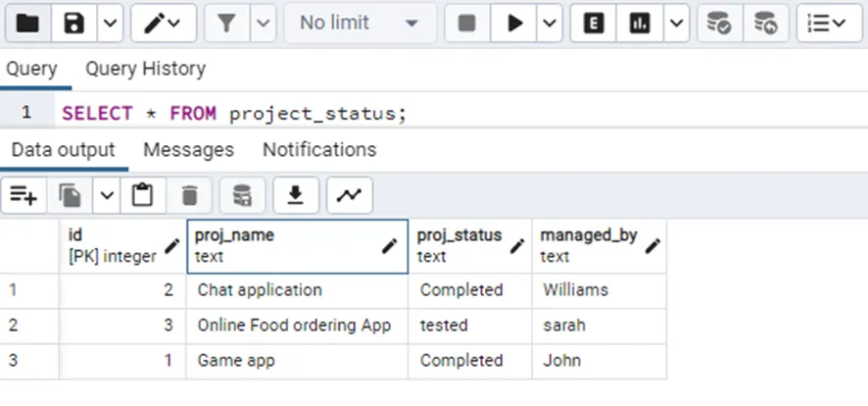The width and height of the screenshot is (868, 406).
Task: Click the Add row button
Action: pos(24,196)
